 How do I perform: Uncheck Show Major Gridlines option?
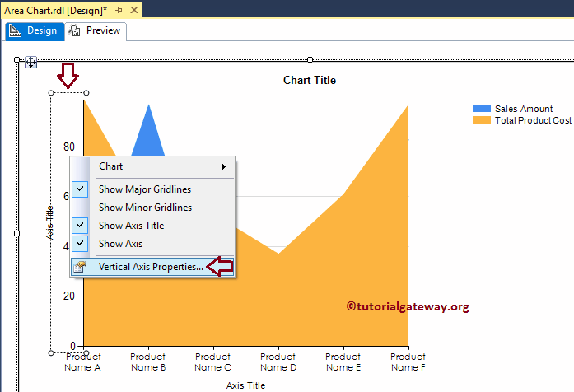[80, 189]
